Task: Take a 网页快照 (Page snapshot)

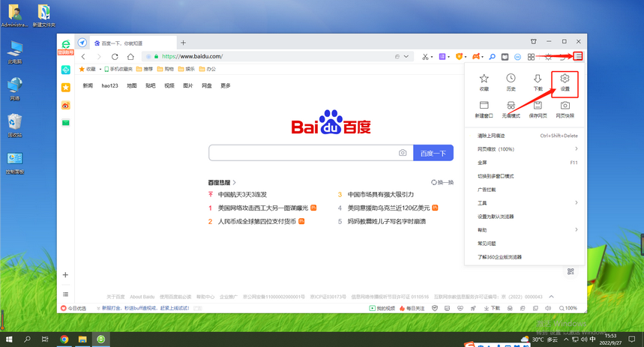Action: pos(565,109)
